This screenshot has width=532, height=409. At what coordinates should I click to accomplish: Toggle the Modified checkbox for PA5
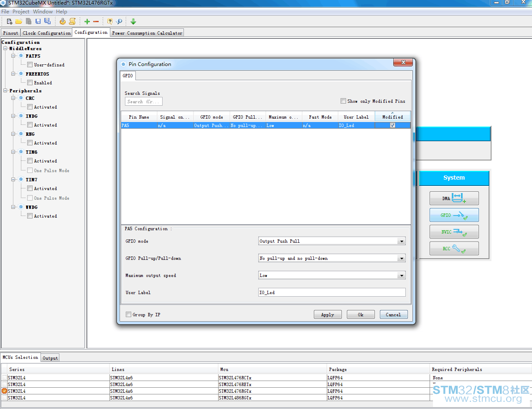(392, 125)
